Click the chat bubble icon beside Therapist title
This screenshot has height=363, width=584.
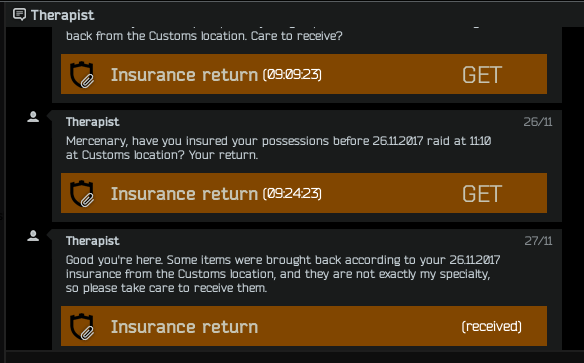tap(19, 15)
